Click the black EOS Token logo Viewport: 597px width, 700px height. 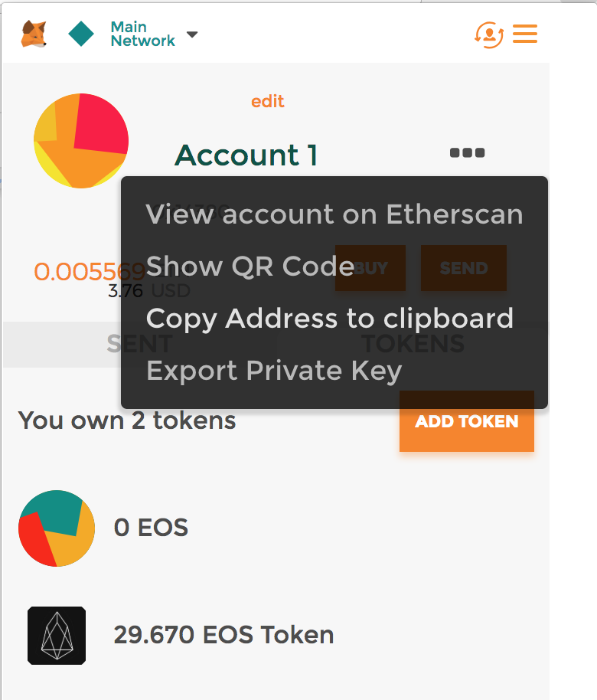tap(57, 635)
